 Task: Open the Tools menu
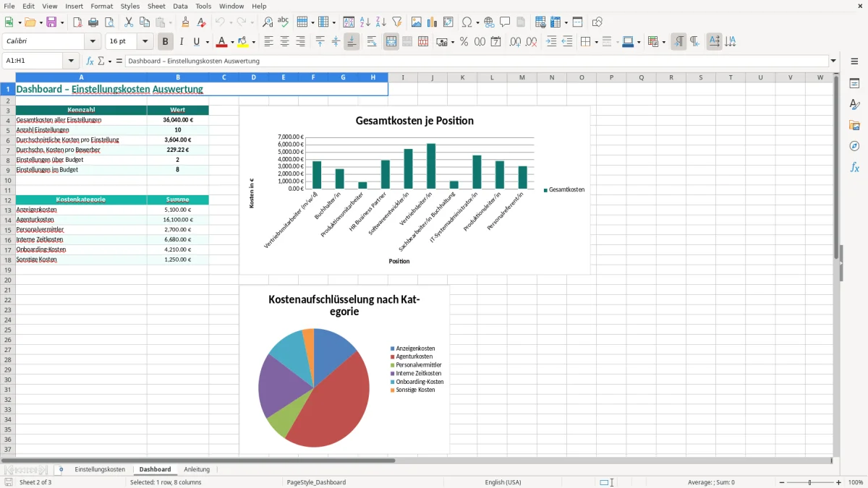203,6
